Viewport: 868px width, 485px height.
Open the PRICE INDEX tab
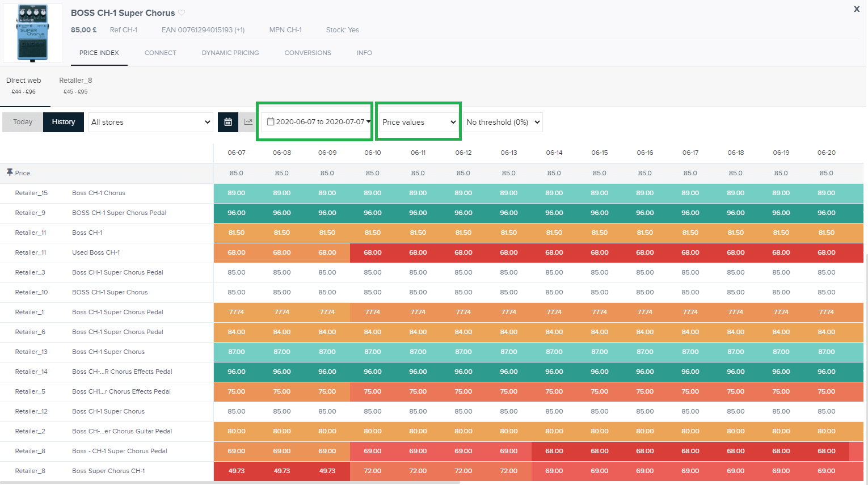(99, 53)
